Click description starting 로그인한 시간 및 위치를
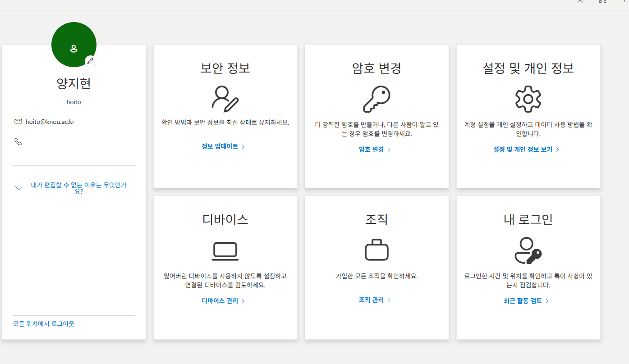The image size is (629, 364). coord(528,281)
